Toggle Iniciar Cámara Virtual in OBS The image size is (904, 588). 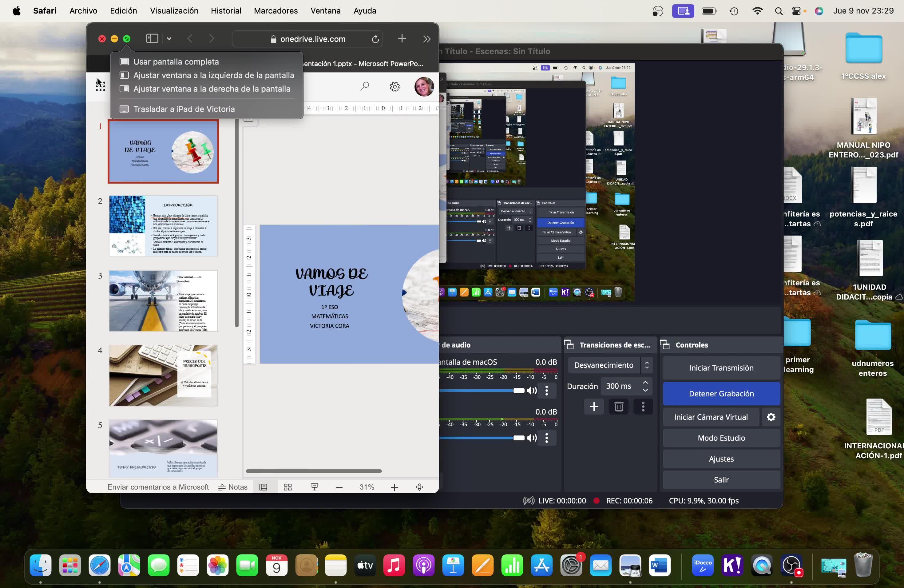711,417
